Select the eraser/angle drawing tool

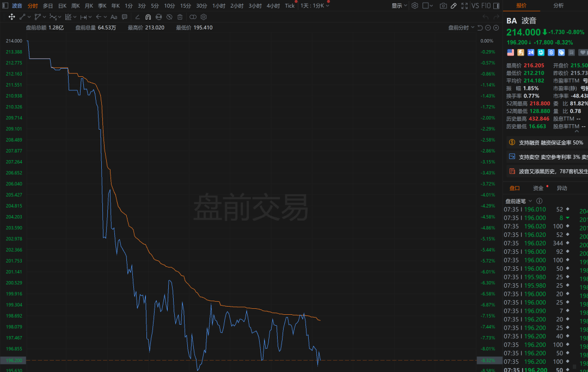(x=138, y=17)
